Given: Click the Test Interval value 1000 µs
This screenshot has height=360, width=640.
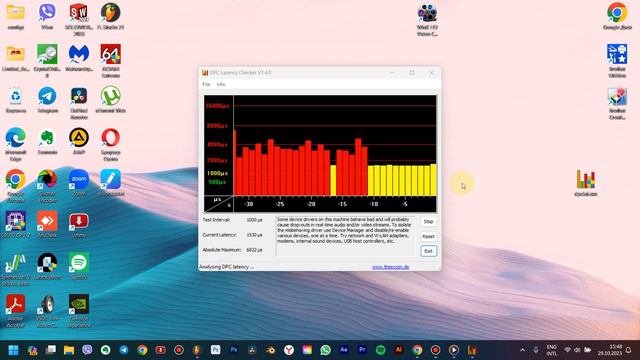Looking at the screenshot, I should [x=254, y=220].
